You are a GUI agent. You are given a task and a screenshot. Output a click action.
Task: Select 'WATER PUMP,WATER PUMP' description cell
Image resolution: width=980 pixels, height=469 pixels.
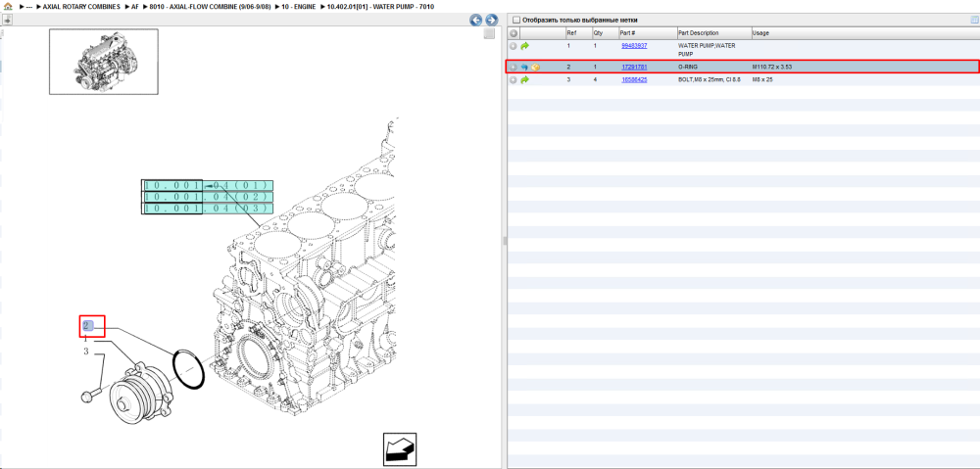click(707, 50)
